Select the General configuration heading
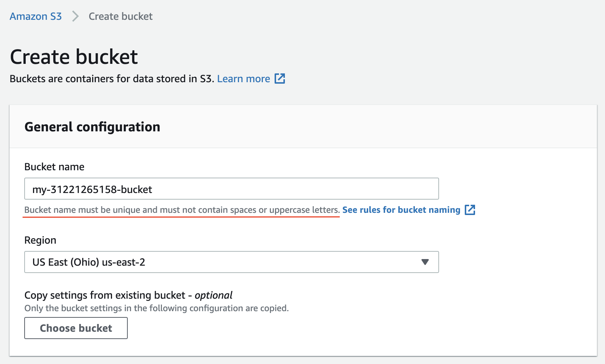The height and width of the screenshot is (364, 605). click(93, 127)
